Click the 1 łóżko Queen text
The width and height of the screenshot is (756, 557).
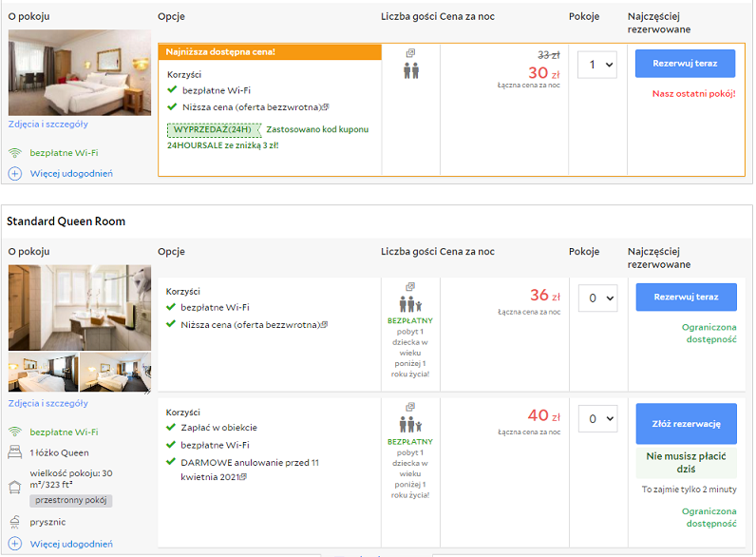click(59, 452)
